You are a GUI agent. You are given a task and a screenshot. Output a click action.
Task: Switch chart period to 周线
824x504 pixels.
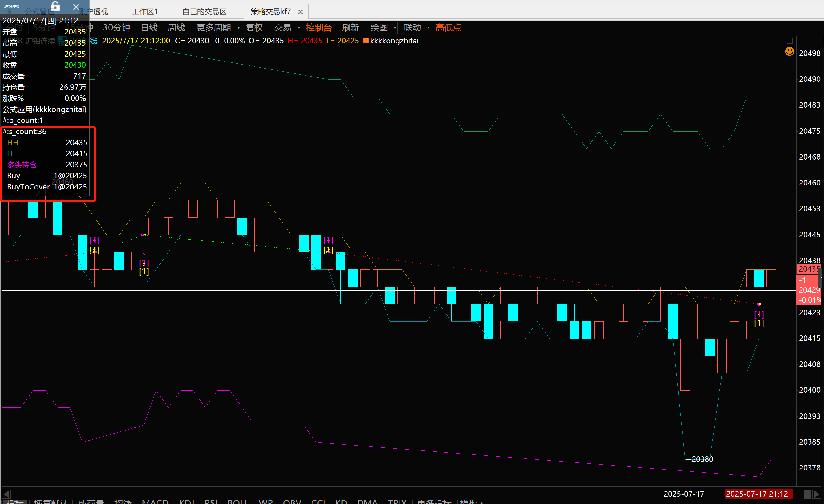click(176, 27)
